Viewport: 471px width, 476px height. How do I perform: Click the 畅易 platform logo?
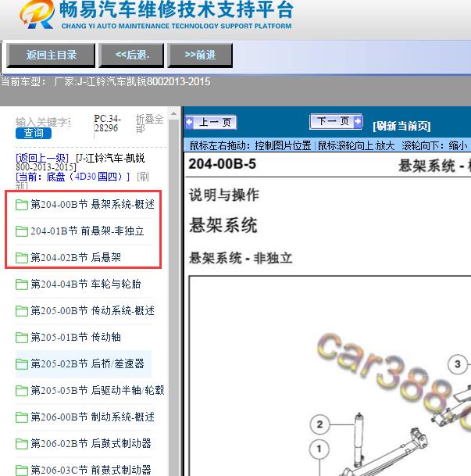tap(37, 14)
